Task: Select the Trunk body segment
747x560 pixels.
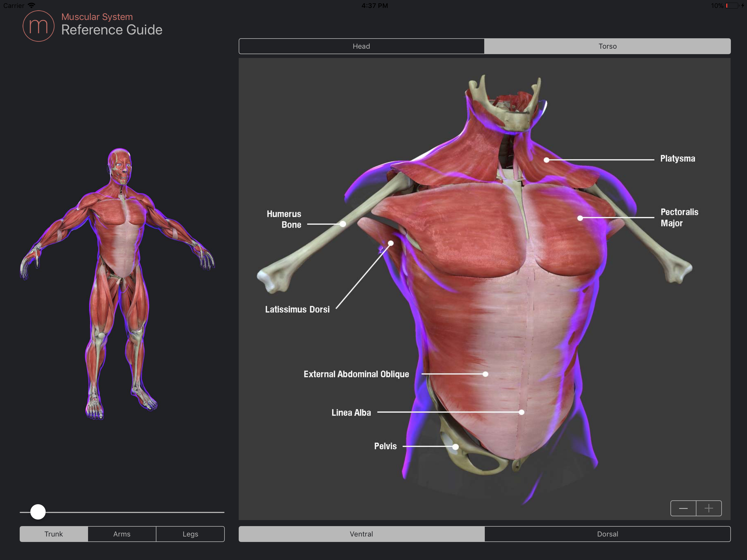Action: pos(54,534)
